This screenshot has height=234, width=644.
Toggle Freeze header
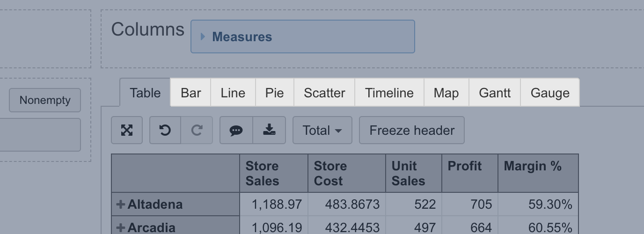pos(412,130)
